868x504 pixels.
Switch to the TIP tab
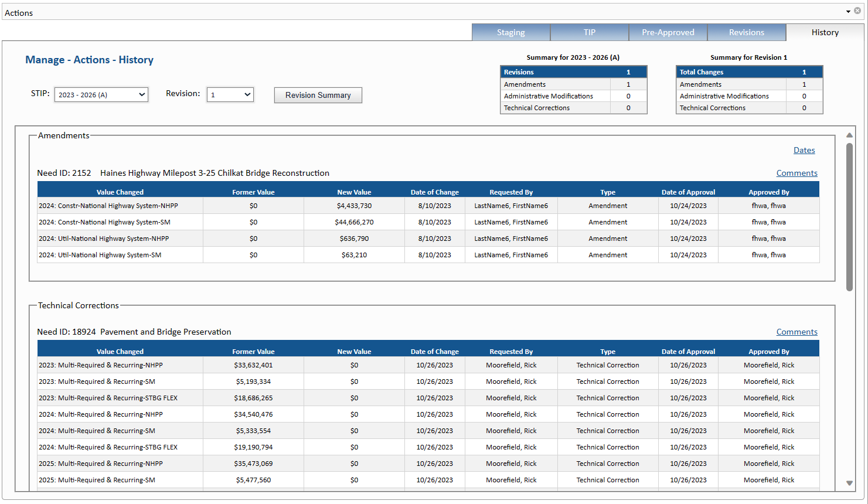590,32
